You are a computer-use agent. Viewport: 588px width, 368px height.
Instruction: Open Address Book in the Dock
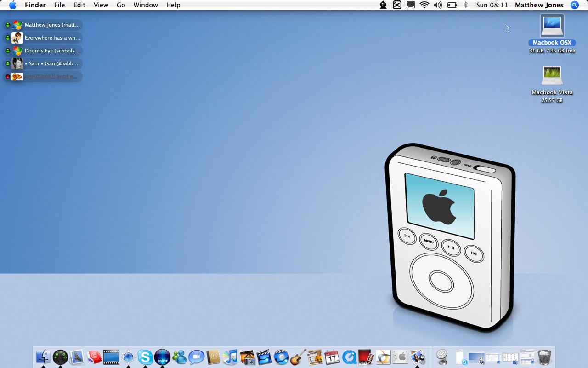tap(213, 357)
